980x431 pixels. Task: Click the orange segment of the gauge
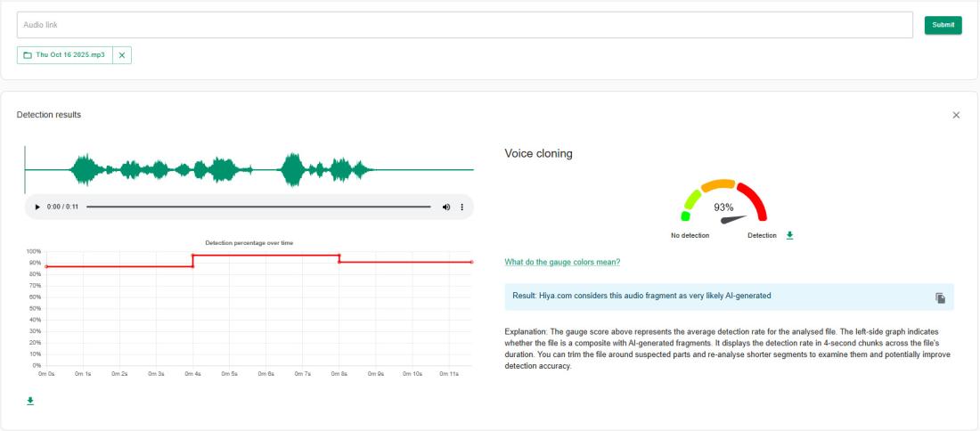click(718, 185)
